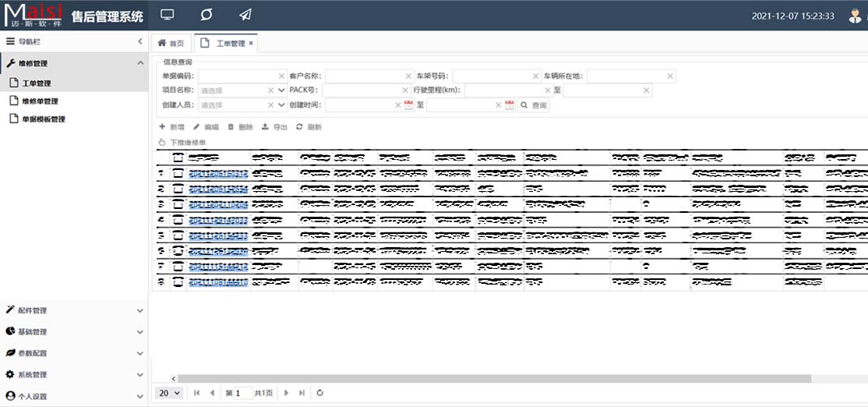This screenshot has height=407, width=868.
Task: Open 维修单管理 in the sidebar
Action: coord(40,101)
